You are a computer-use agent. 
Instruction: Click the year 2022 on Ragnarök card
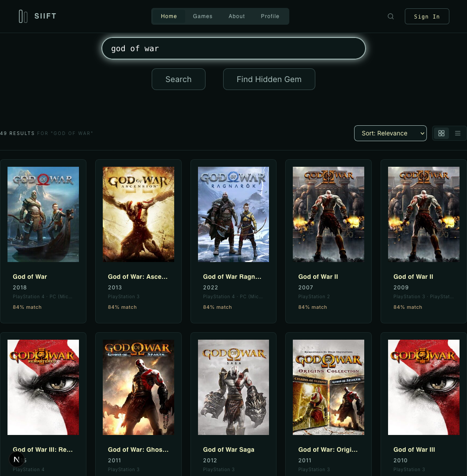211,288
